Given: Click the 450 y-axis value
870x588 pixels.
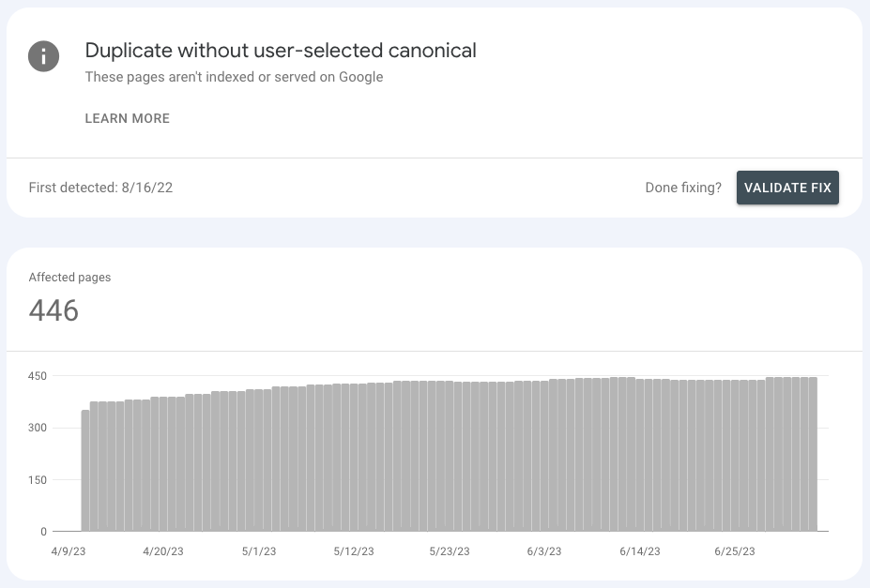Looking at the screenshot, I should [x=38, y=376].
